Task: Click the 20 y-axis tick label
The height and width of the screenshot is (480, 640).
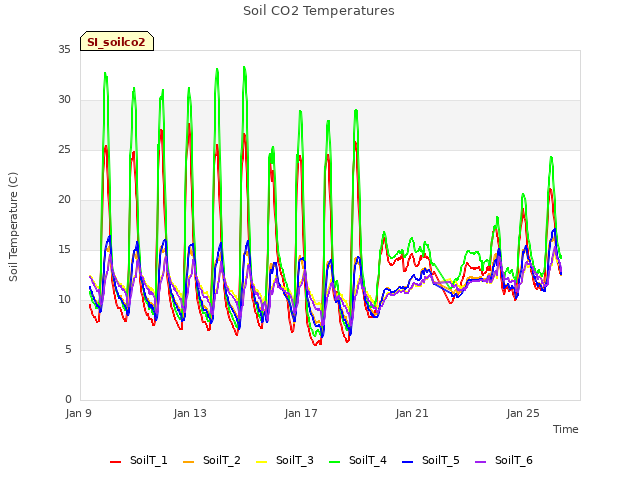Action: (x=64, y=200)
